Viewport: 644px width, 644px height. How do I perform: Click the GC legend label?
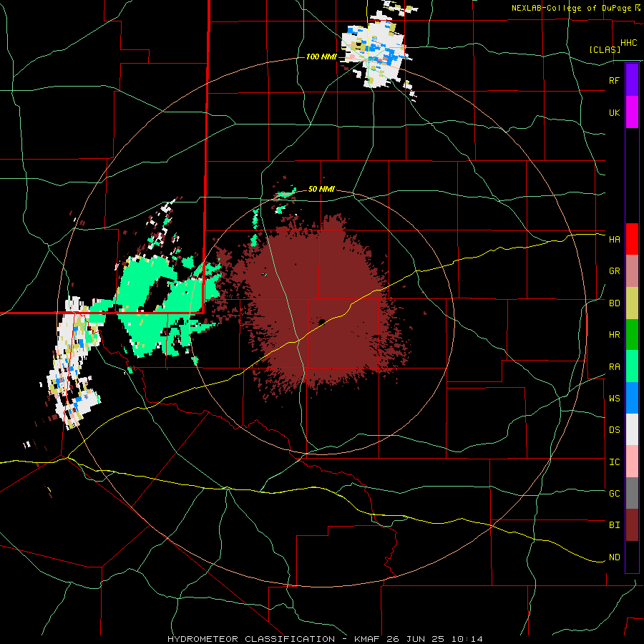[x=614, y=493]
